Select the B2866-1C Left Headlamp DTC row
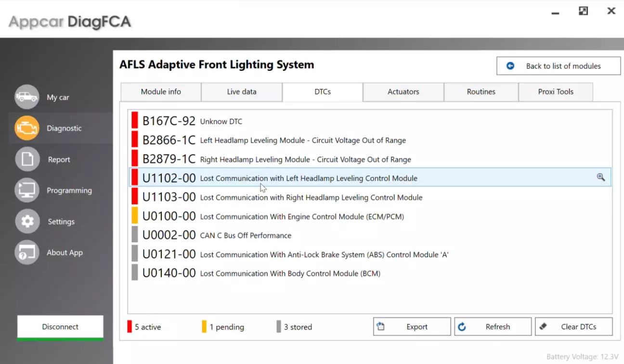The height and width of the screenshot is (364, 624). (x=302, y=140)
